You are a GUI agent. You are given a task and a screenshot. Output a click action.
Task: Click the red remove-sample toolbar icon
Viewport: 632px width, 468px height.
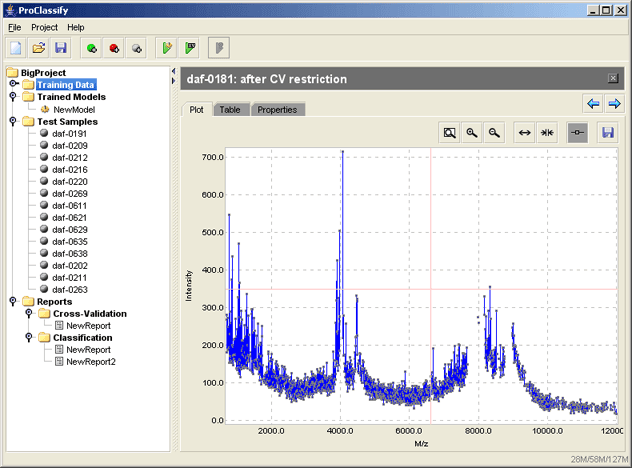click(114, 48)
